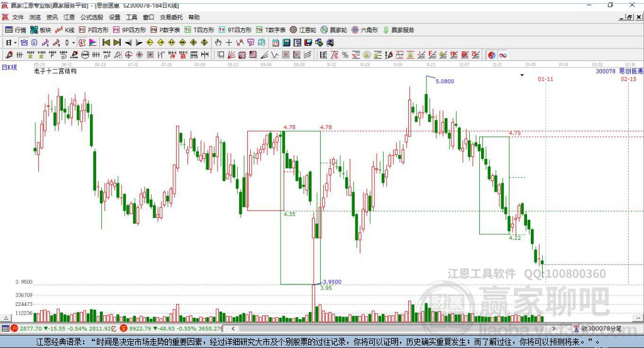The width and height of the screenshot is (644, 348).
Task: Open the 江恩轮 Gann wheel
Action: click(x=303, y=30)
